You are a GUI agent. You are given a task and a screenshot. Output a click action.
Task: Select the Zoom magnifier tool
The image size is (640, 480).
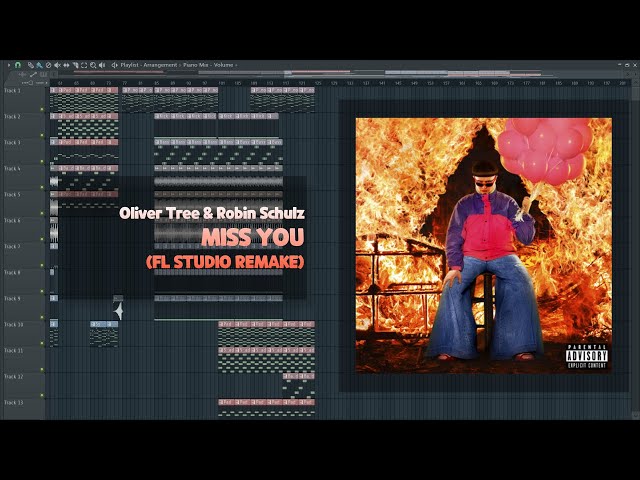click(x=93, y=65)
